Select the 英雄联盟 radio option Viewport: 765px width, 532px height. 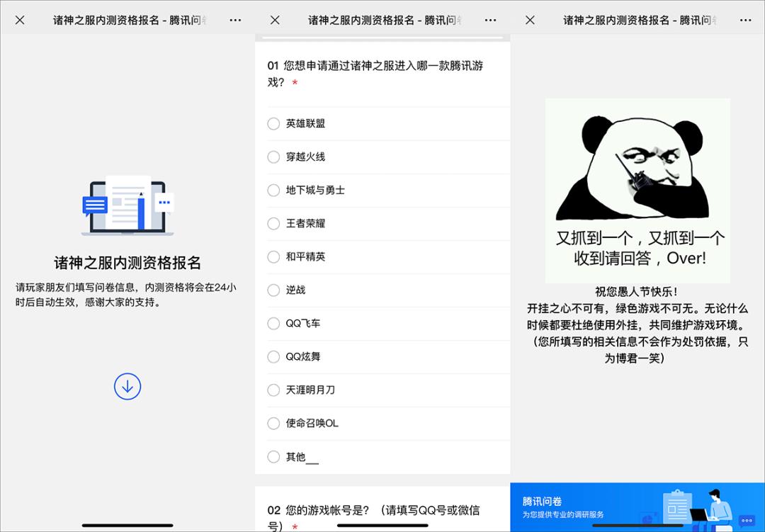coord(273,123)
